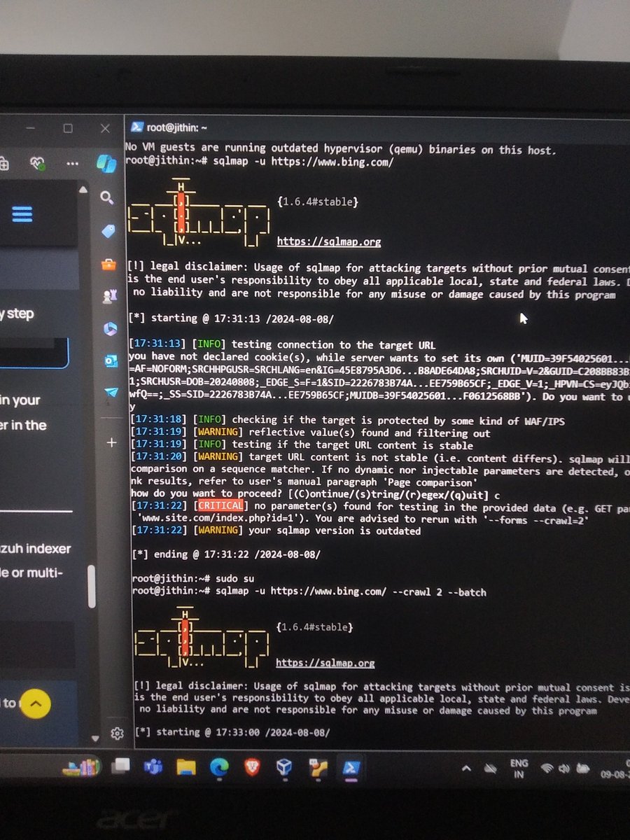Maximize the Edge browser window
This screenshot has height=840, width=630.
(x=68, y=129)
